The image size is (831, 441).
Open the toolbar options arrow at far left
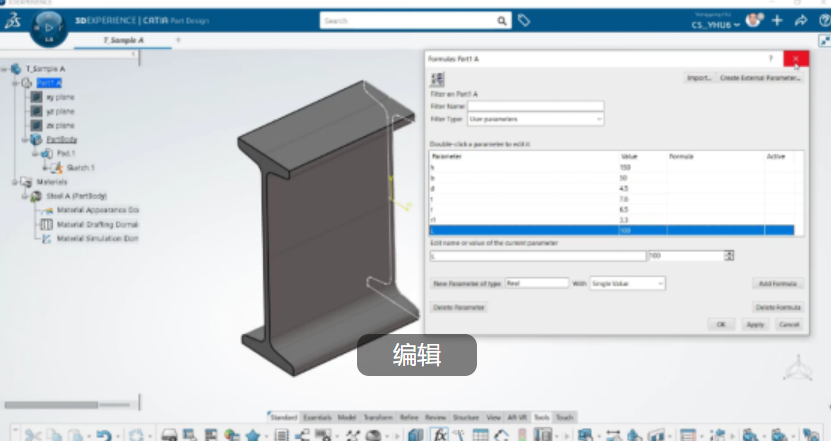click(15, 430)
